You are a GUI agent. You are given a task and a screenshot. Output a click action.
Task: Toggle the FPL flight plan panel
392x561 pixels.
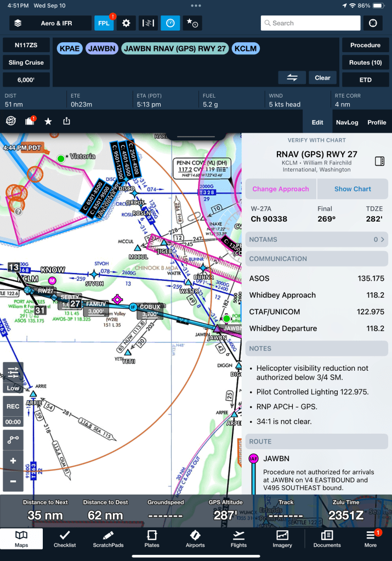(104, 23)
